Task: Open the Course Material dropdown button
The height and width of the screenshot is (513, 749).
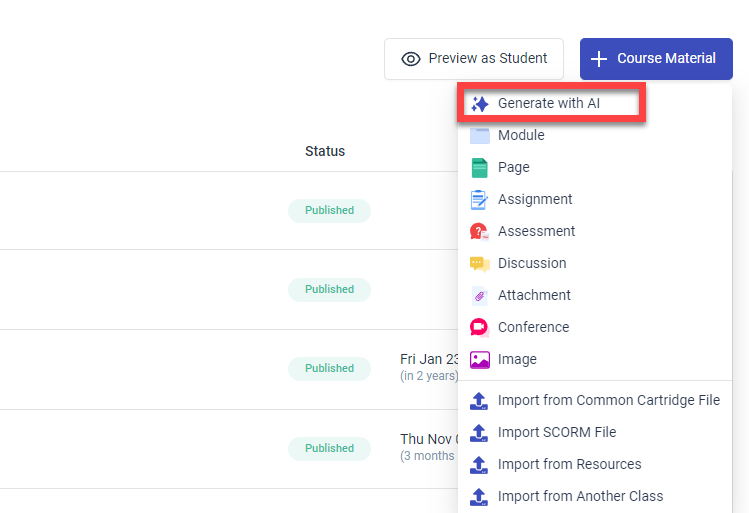Action: click(x=656, y=59)
